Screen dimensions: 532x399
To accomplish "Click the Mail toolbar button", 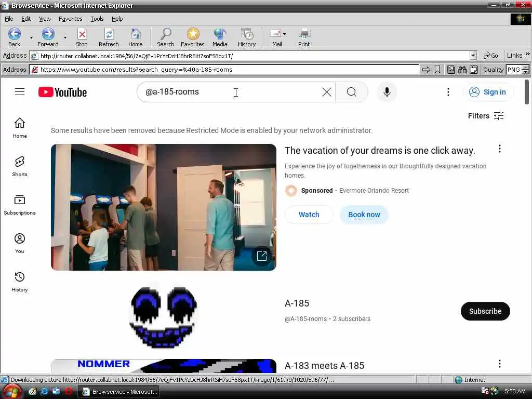I will [276, 37].
